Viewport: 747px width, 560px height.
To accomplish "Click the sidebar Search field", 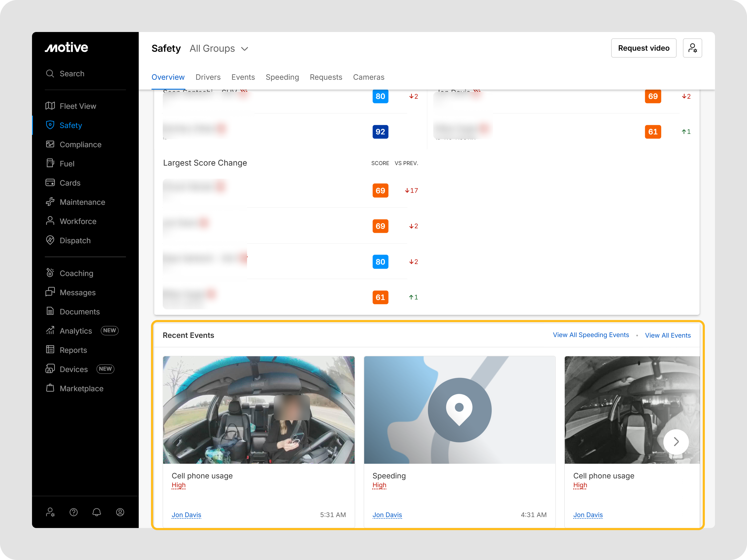I will (72, 74).
